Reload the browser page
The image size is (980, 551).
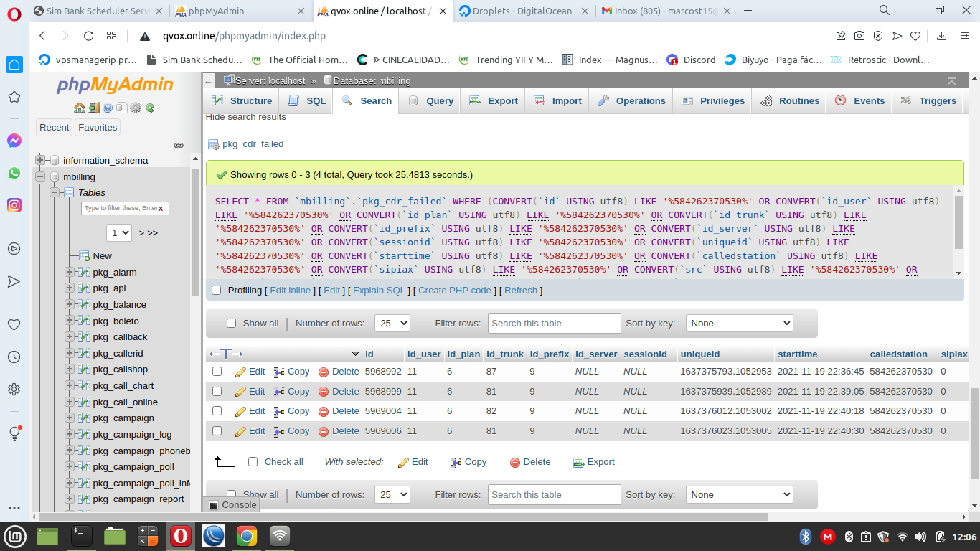(x=89, y=36)
